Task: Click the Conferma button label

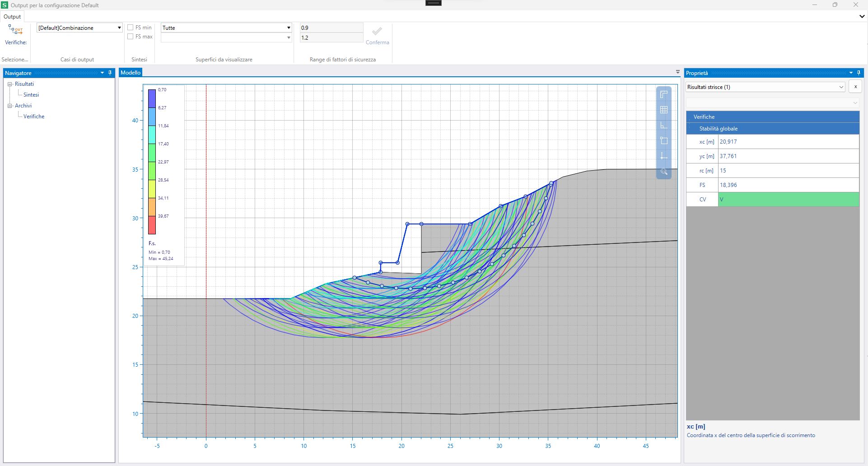Action: tap(377, 42)
